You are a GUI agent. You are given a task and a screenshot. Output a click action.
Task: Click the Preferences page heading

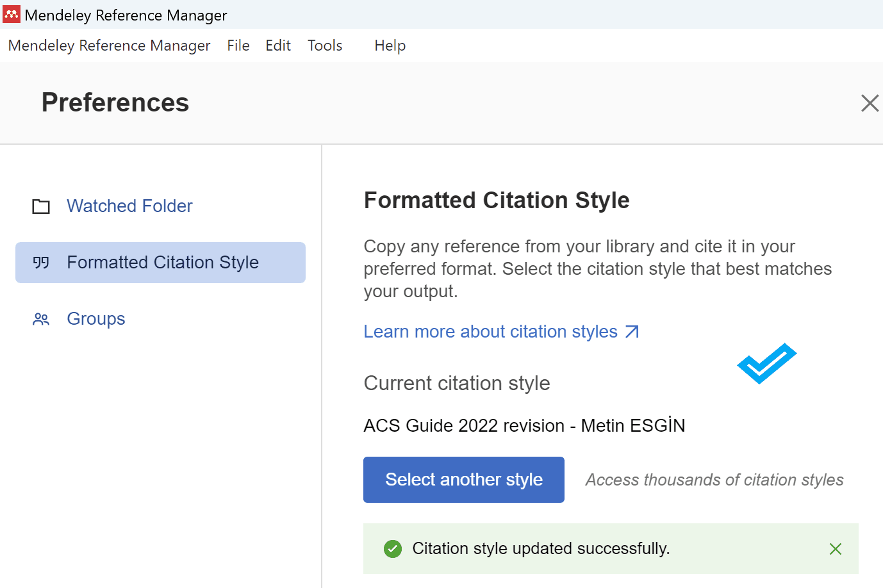pyautogui.click(x=115, y=102)
